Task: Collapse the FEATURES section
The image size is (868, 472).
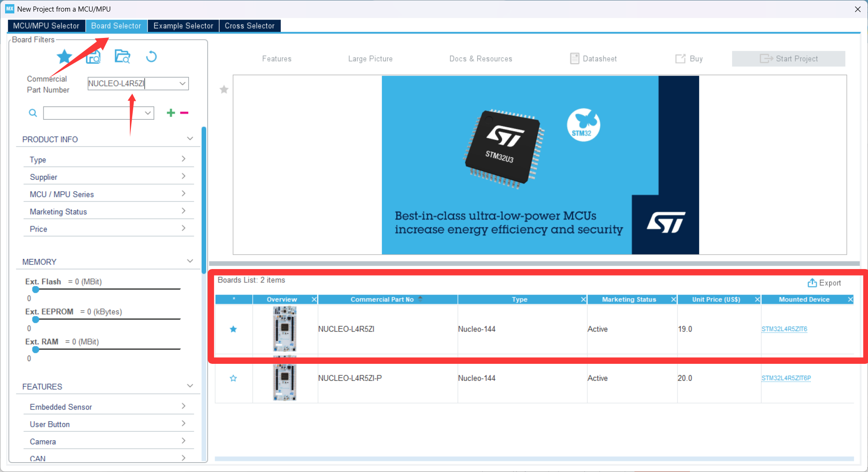Action: 190,386
